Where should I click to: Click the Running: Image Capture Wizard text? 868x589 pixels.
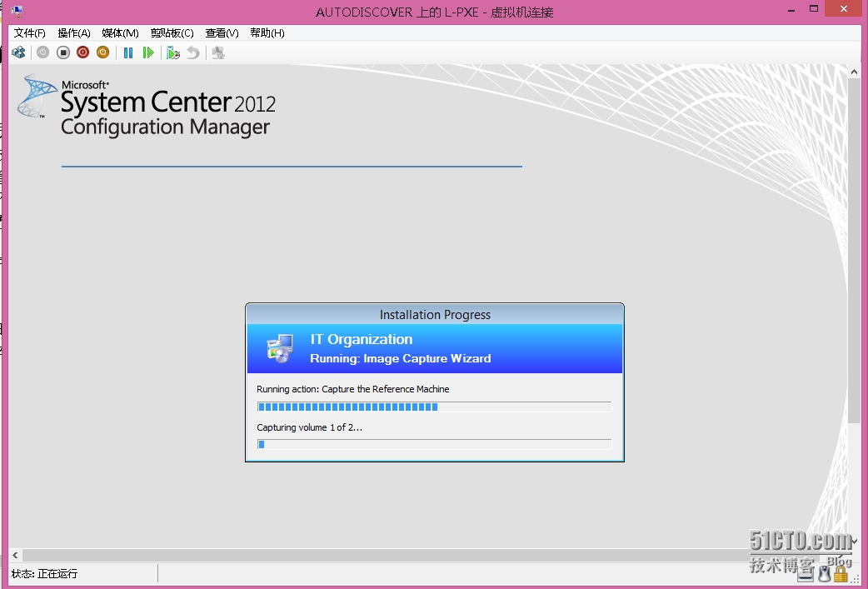400,359
